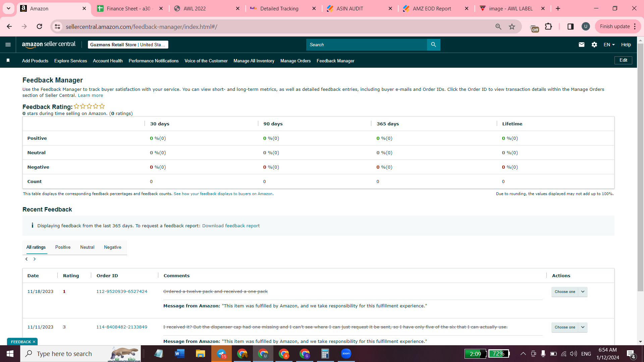Click the search magnifier button

click(433, 45)
